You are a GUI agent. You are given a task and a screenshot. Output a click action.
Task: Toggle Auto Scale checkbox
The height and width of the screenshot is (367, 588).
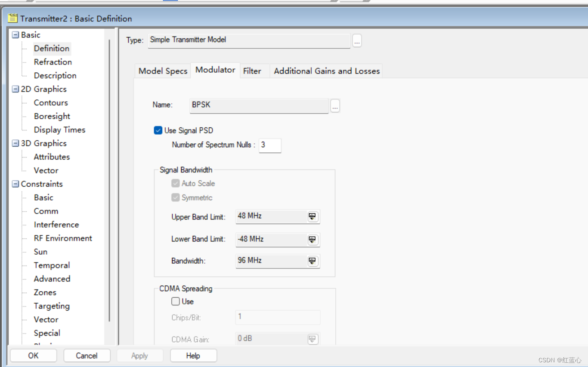tap(175, 183)
